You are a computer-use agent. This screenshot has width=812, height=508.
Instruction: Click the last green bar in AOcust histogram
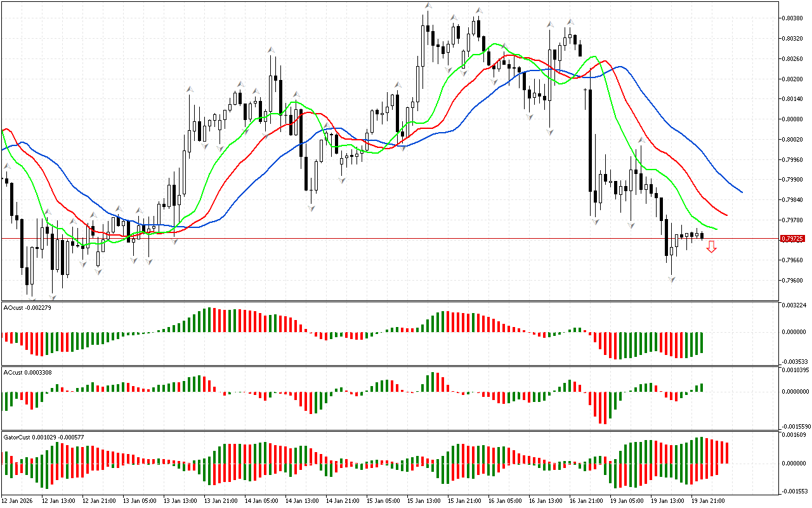click(702, 343)
